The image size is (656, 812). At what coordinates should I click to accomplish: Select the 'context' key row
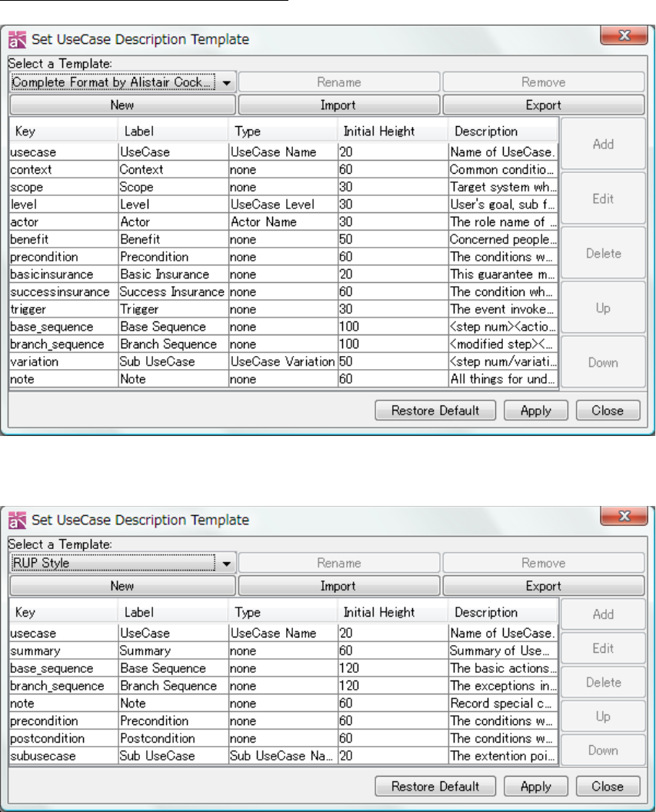tap(284, 169)
